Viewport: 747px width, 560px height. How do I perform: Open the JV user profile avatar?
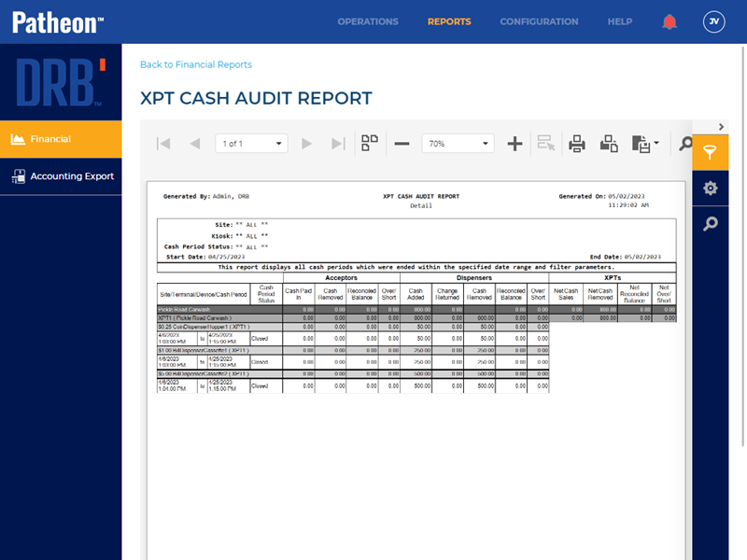pyautogui.click(x=714, y=21)
